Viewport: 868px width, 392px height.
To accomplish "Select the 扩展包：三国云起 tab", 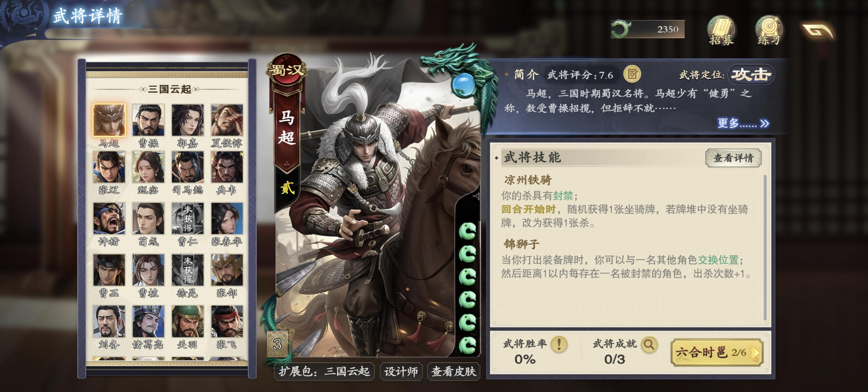I will coord(324,372).
